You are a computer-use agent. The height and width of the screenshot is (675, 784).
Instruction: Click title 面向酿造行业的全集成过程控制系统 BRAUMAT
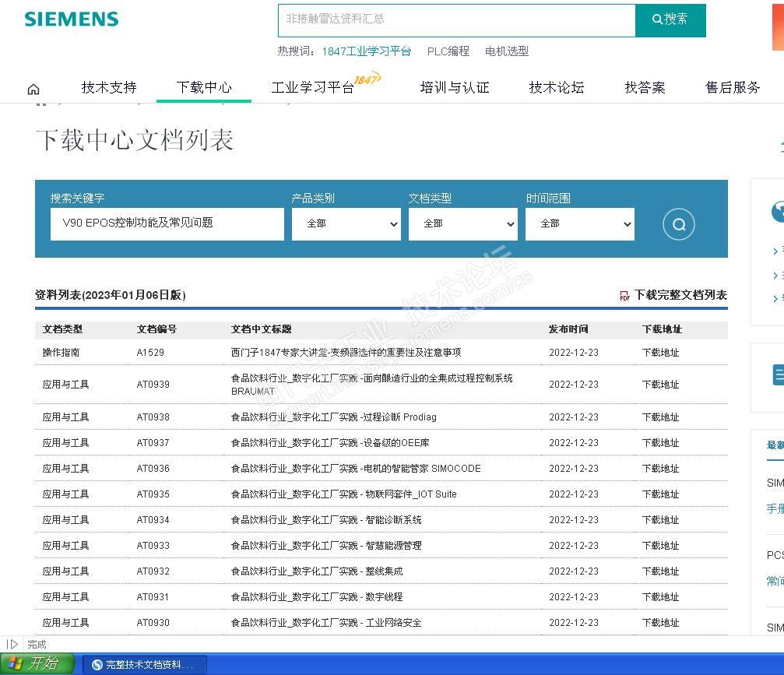point(372,385)
